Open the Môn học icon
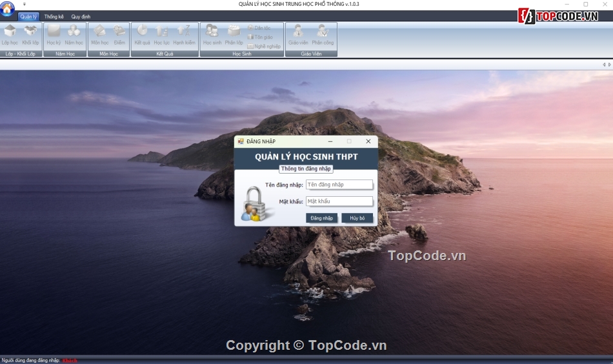This screenshot has height=364, width=613. [100, 34]
